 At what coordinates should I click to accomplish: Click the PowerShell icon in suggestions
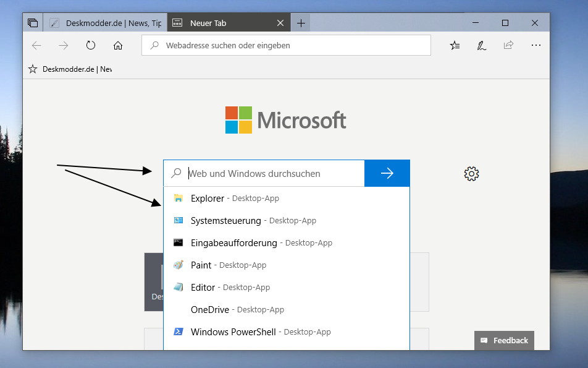(178, 332)
